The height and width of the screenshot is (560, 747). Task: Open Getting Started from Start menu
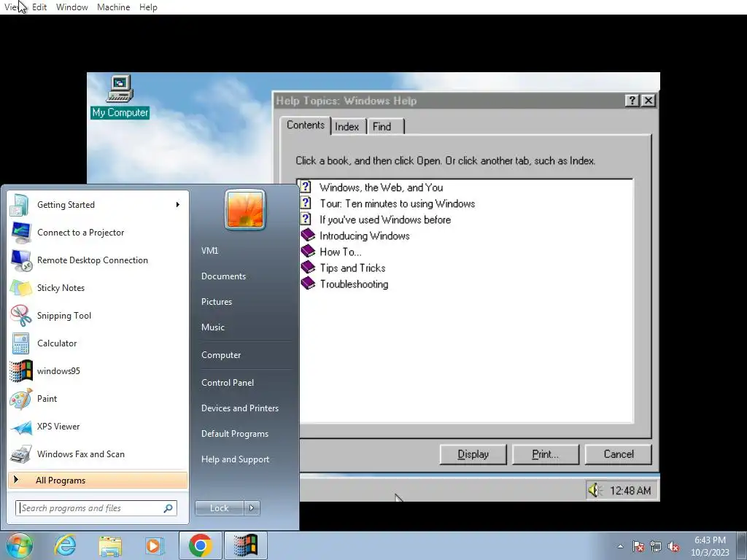tap(98, 205)
